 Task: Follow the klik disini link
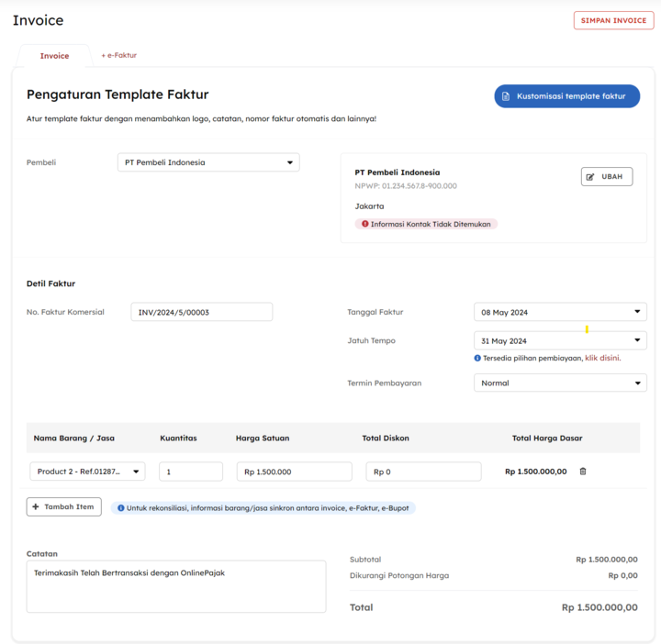[x=603, y=358]
